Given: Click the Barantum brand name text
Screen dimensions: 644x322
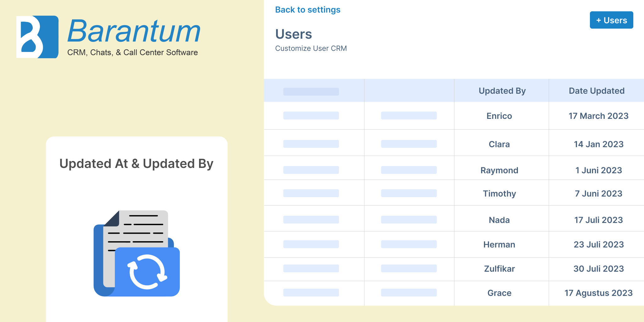Looking at the screenshot, I should 134,31.
